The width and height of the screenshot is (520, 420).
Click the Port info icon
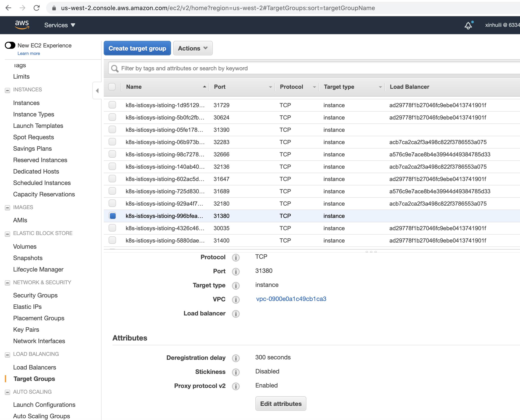tap(236, 272)
